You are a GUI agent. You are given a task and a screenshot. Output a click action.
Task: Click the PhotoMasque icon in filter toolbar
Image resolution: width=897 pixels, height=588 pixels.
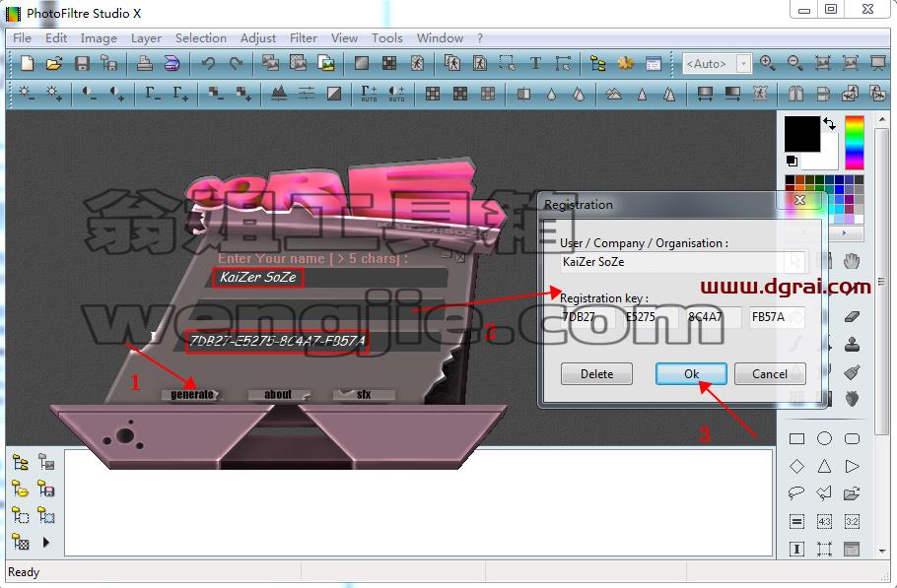pos(760,94)
